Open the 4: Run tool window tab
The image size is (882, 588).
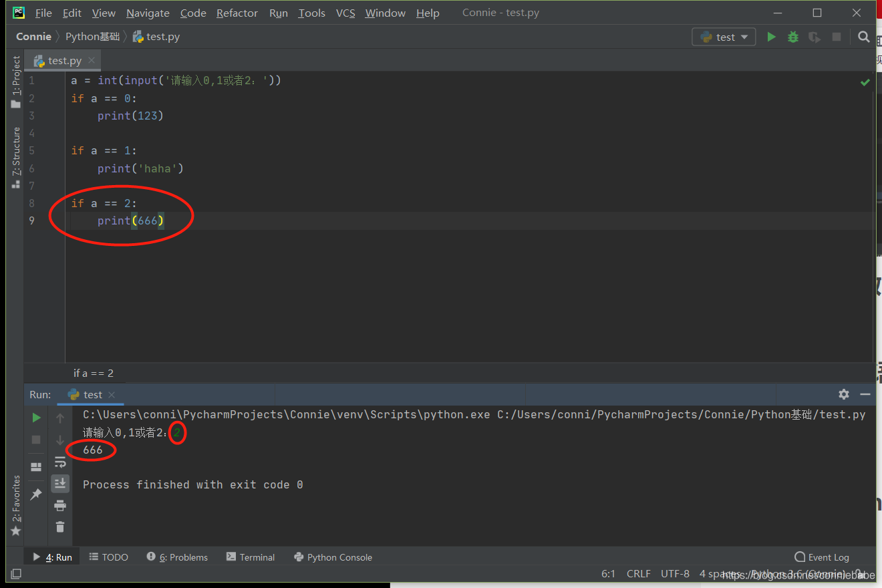[x=53, y=557]
